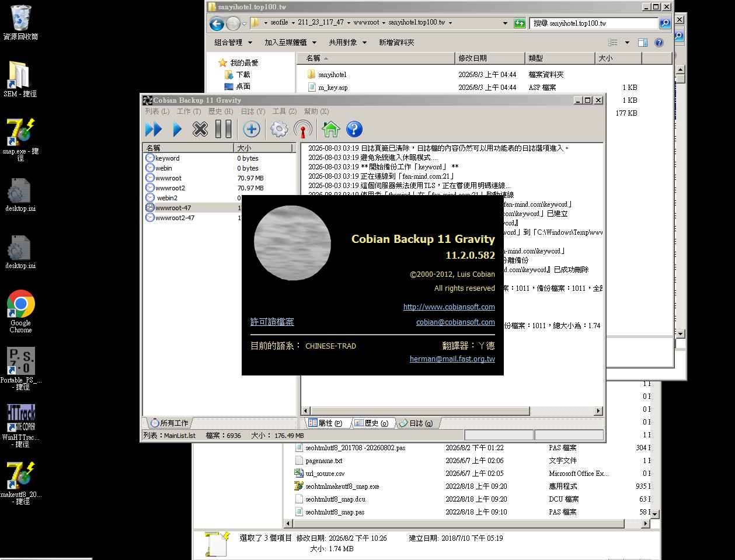
Task: Switch to the 歷史 (Q) tab
Action: [372, 423]
